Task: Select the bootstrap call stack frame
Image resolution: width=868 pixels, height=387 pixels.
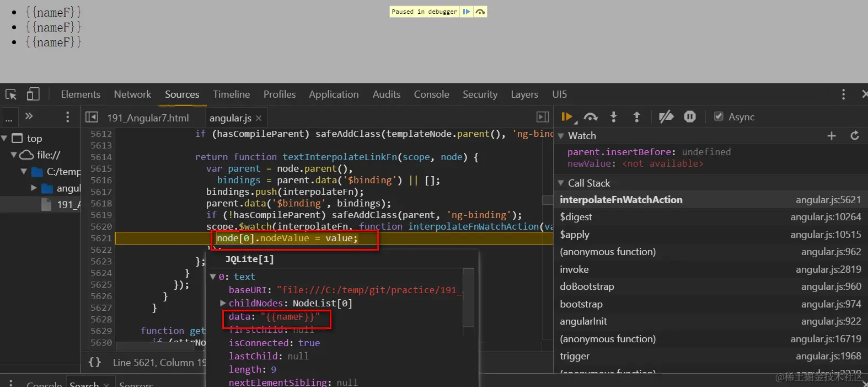Action: pos(710,304)
